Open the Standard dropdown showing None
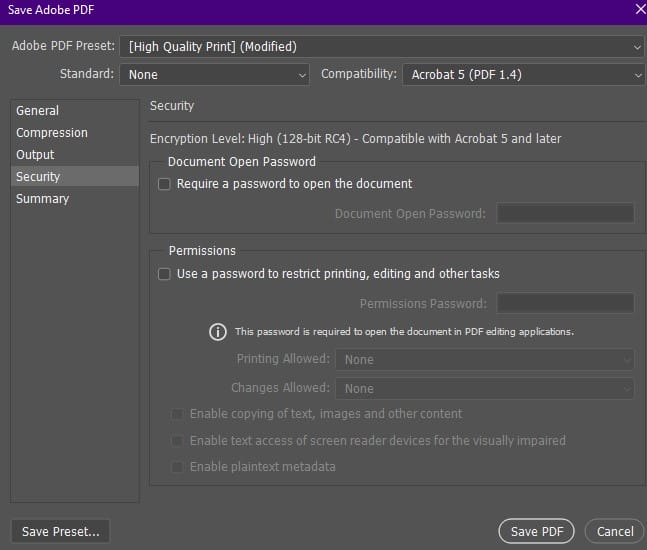Viewport: 647px width, 550px height. [x=214, y=75]
